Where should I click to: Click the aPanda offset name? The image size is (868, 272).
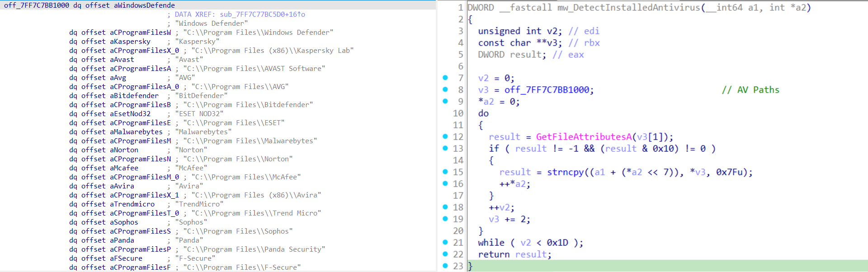click(122, 240)
